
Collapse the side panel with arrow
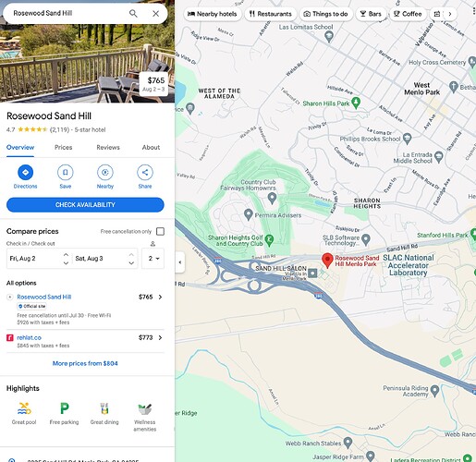[180, 262]
